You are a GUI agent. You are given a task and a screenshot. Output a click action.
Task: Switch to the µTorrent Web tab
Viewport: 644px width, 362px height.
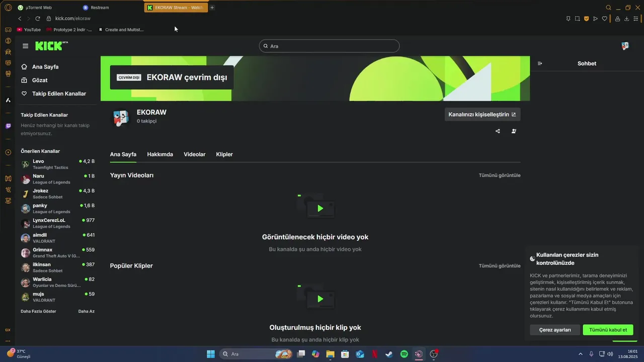[x=38, y=8]
